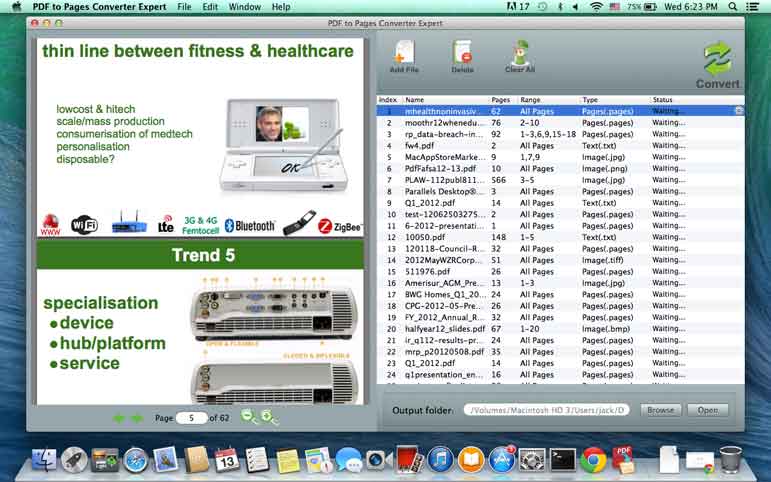Zoom out the preview with minus magnifier
The width and height of the screenshot is (771, 482).
(249, 417)
